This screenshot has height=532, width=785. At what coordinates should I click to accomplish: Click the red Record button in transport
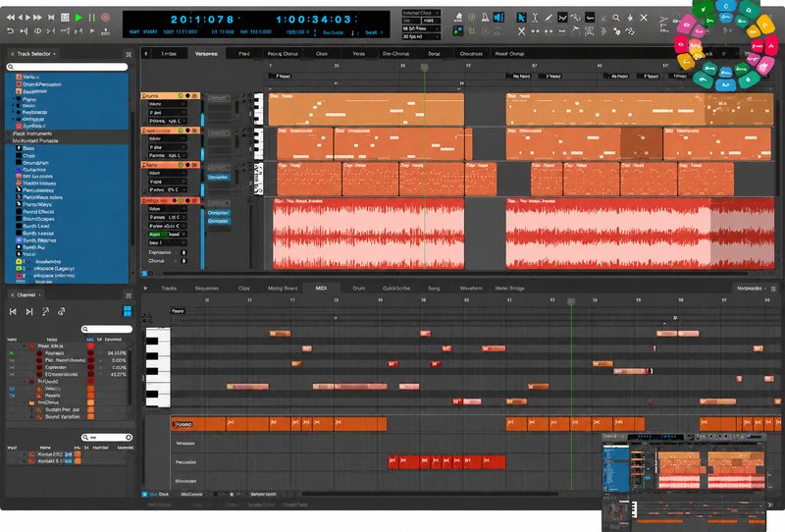coord(106,18)
